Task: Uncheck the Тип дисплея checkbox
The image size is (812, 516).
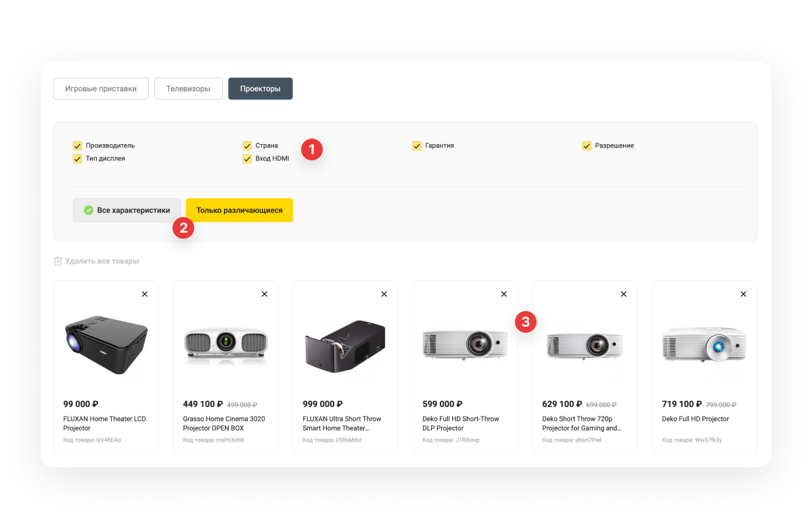Action: (x=77, y=158)
